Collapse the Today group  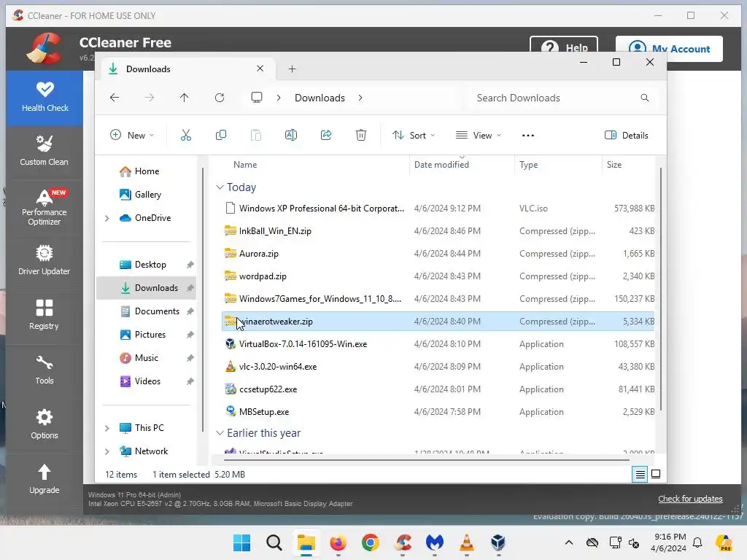220,187
